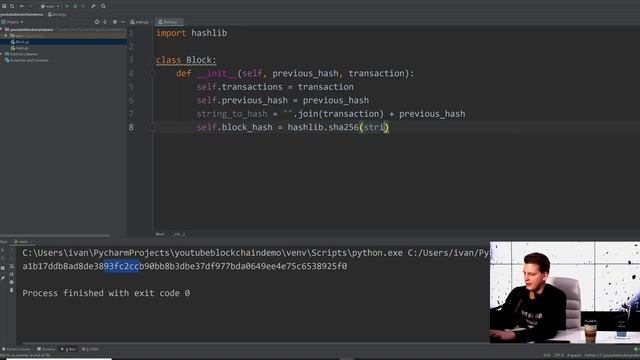Expand External Libraries in project tree
The height and width of the screenshot is (360, 640).
point(2,54)
